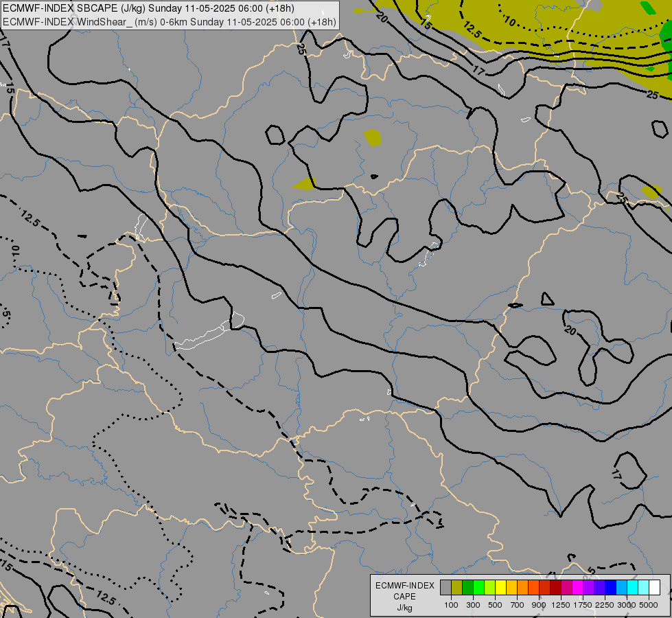Pick the cyan 3000 legend swatch
The height and width of the screenshot is (618, 672).
[x=633, y=587]
